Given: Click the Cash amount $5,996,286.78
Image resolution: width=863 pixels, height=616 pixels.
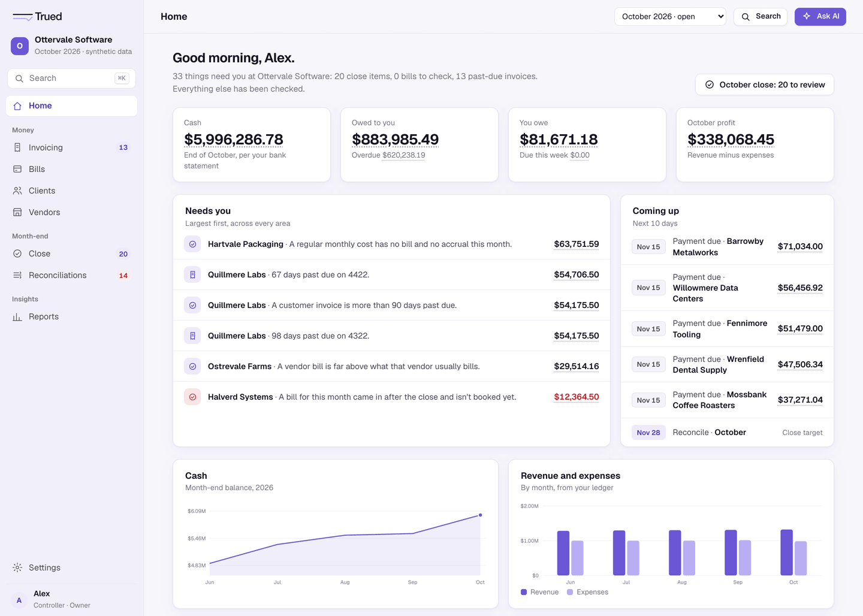Looking at the screenshot, I should (x=234, y=140).
